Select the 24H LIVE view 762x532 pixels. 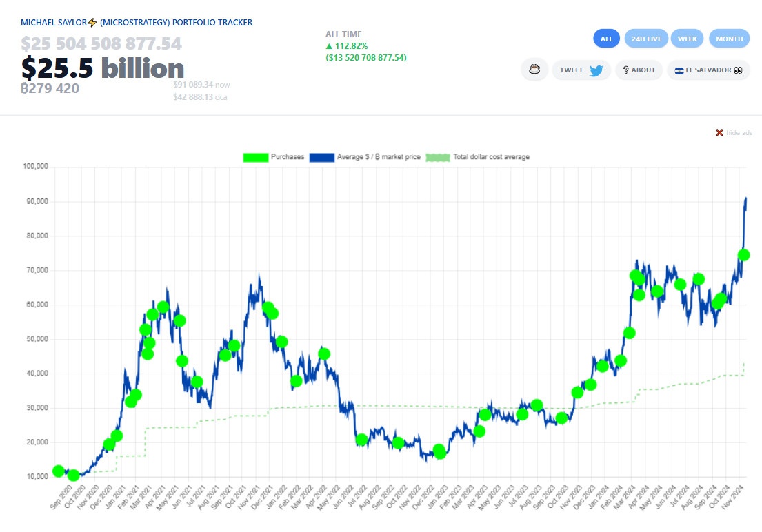(645, 38)
